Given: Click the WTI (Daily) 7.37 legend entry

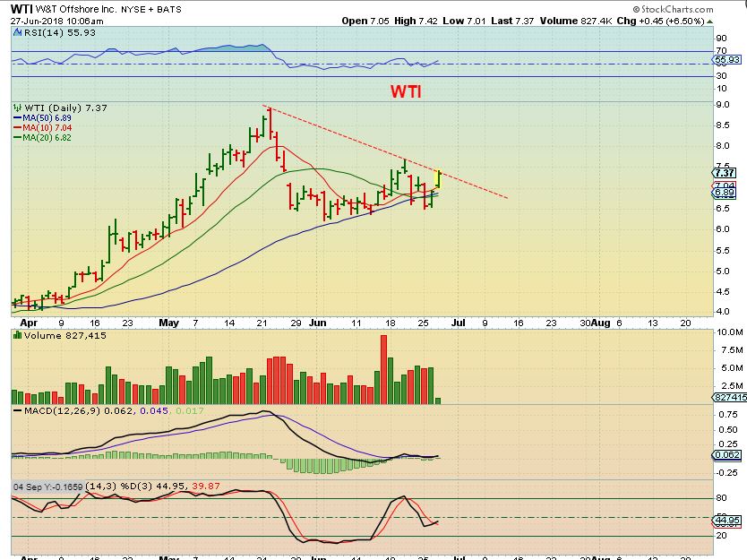Looking at the screenshot, I should point(65,108).
